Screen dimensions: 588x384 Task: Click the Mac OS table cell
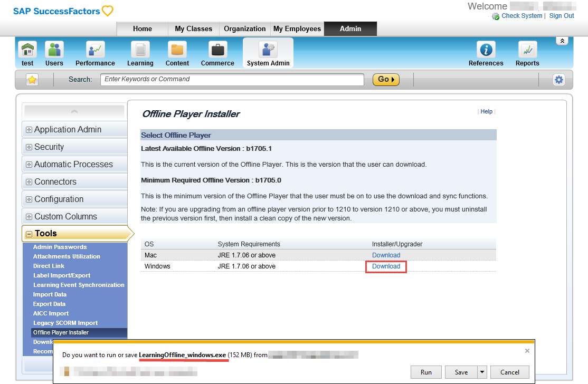(x=151, y=255)
